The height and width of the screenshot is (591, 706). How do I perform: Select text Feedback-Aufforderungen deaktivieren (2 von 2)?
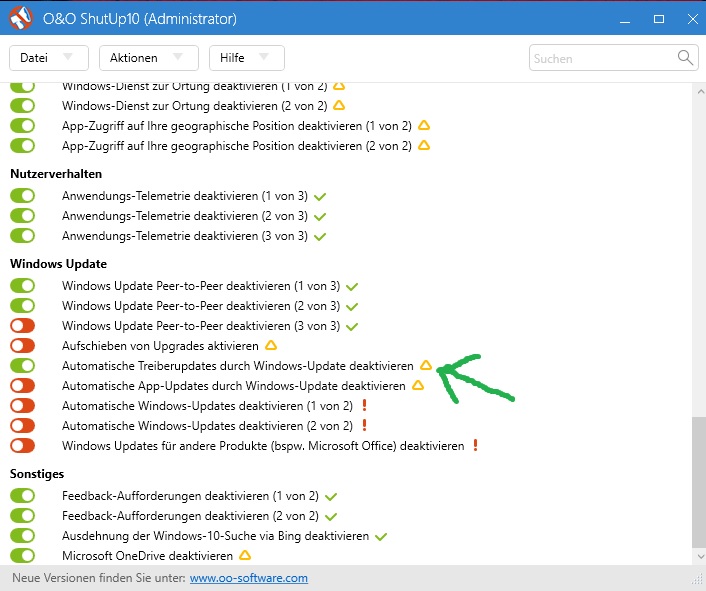click(190, 516)
